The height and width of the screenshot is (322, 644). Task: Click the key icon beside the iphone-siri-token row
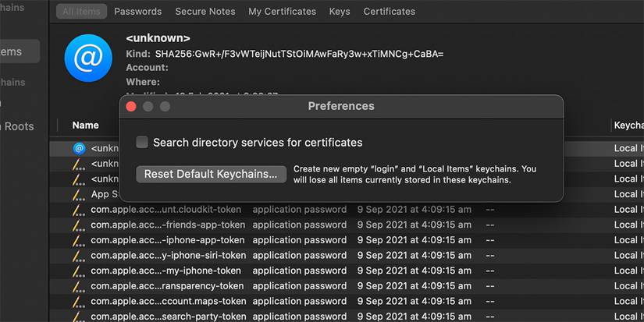point(78,256)
